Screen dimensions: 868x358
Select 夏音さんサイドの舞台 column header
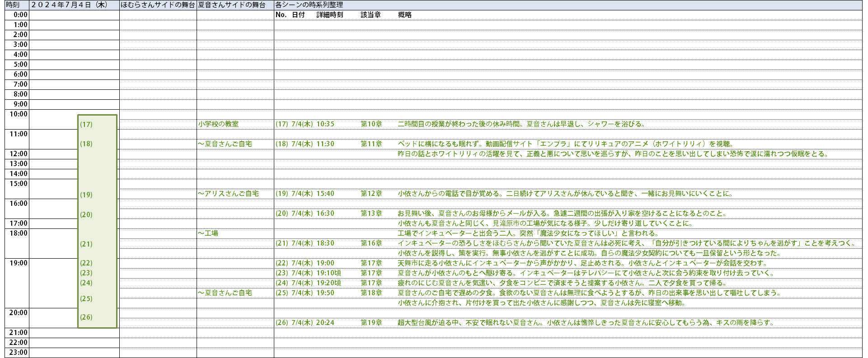tap(235, 5)
